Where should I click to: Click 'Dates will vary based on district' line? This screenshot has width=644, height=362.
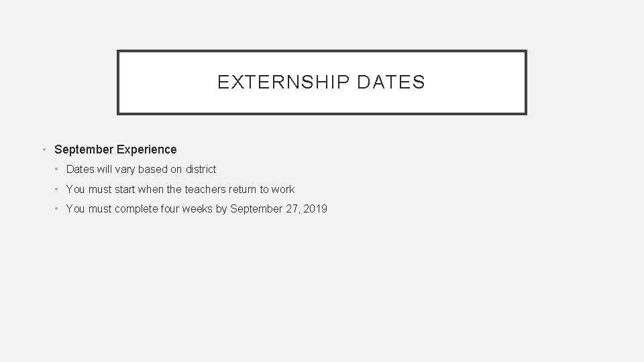tap(141, 170)
